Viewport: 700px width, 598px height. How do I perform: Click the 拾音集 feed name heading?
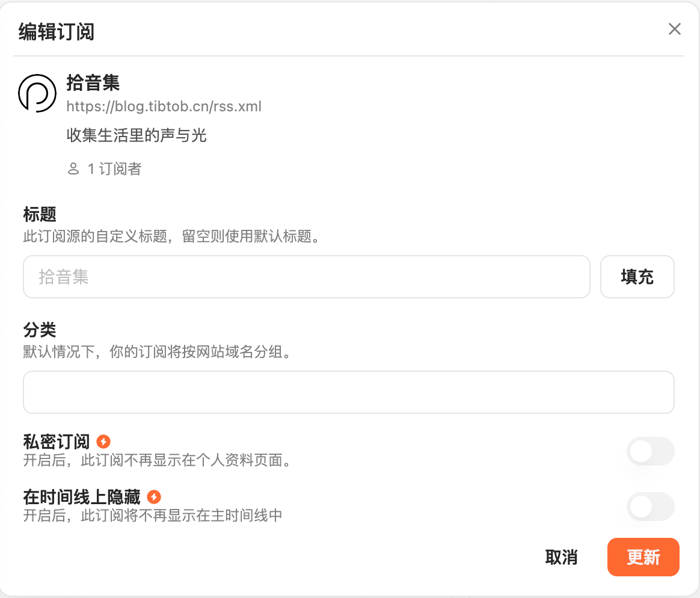93,82
